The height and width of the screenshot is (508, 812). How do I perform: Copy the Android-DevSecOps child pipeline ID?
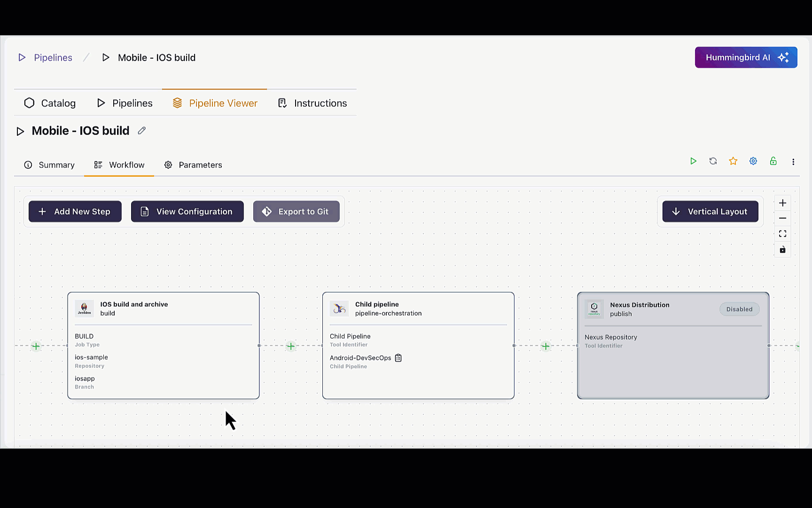(398, 358)
